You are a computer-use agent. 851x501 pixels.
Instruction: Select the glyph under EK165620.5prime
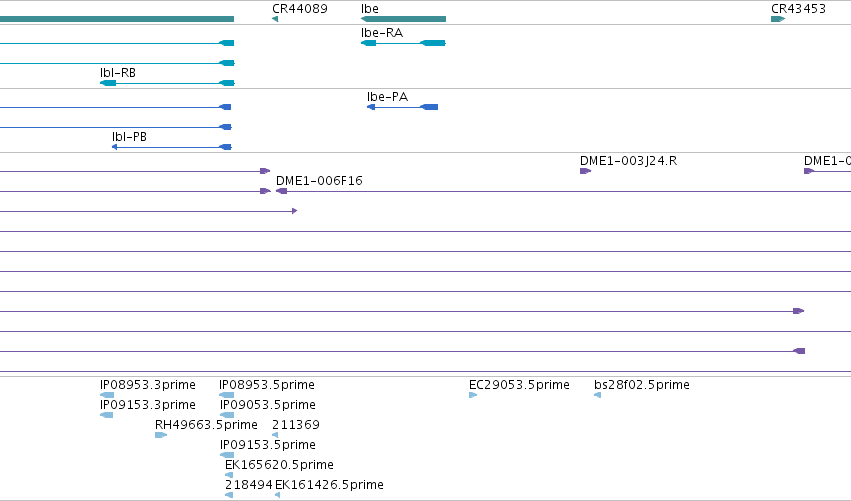(x=229, y=475)
